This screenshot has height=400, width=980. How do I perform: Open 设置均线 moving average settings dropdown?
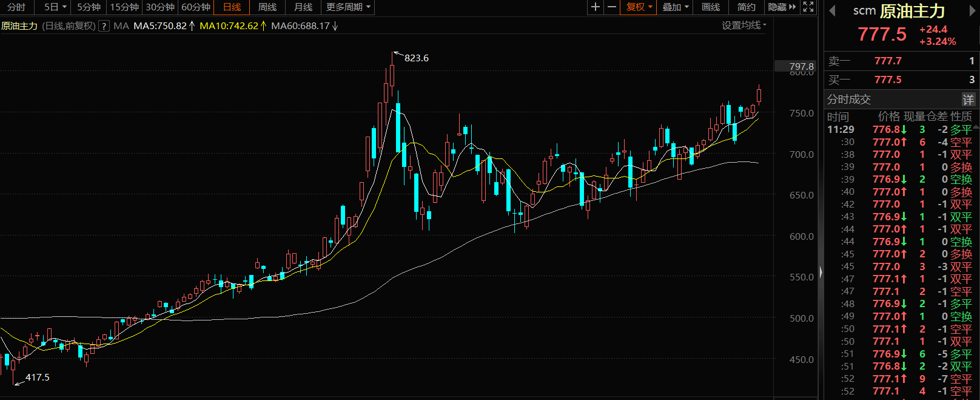click(744, 25)
